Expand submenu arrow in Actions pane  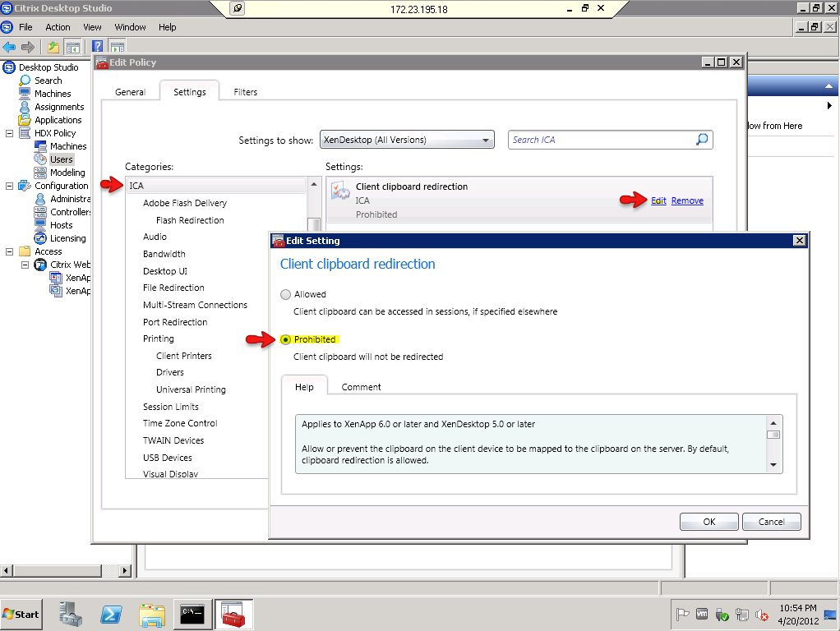829,105
